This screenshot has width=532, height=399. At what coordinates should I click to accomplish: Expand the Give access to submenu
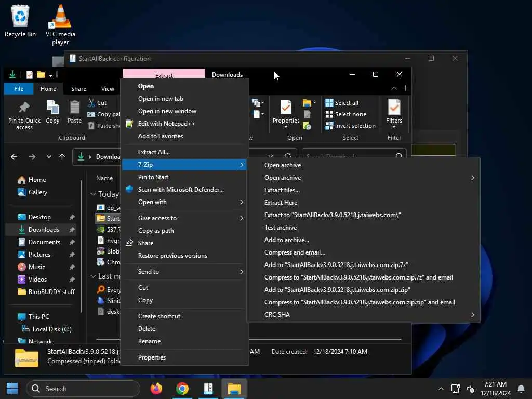(x=184, y=218)
